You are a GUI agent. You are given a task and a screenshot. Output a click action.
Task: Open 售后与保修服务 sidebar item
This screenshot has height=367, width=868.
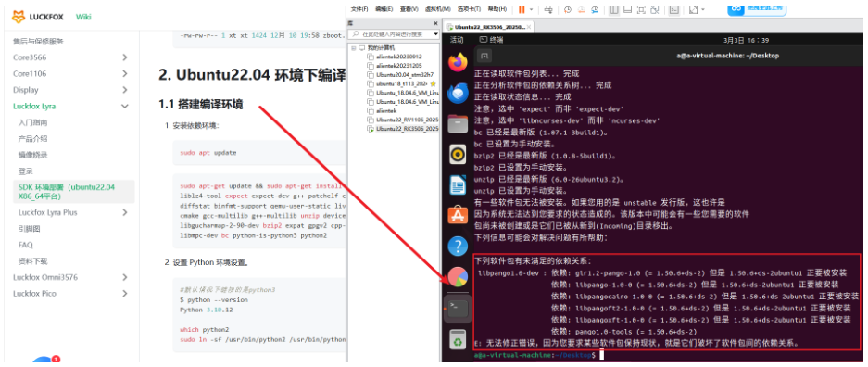pos(38,41)
